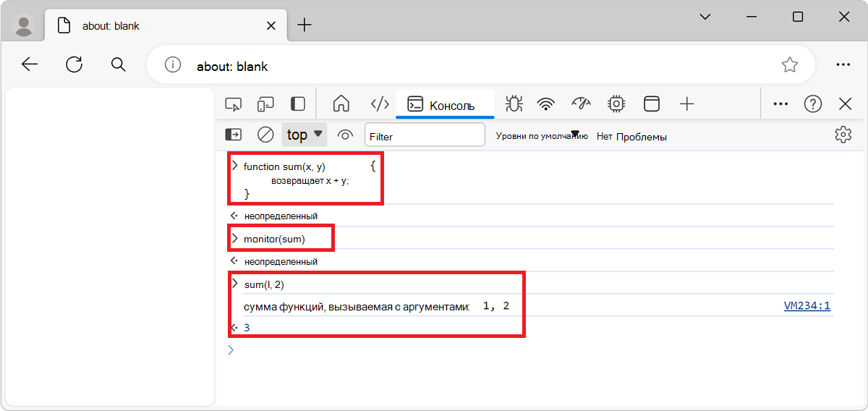
Task: Add page to favorites star icon
Action: (789, 65)
